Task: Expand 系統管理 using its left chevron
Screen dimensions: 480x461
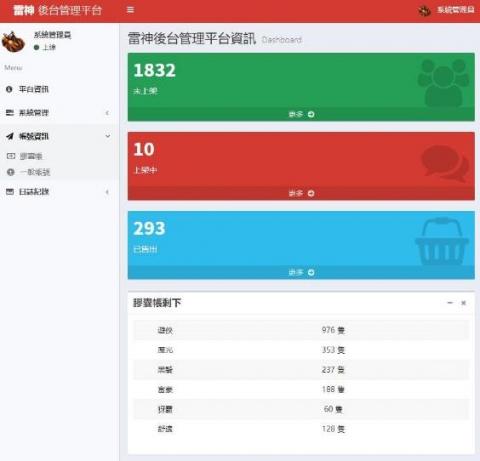Action: (x=107, y=113)
